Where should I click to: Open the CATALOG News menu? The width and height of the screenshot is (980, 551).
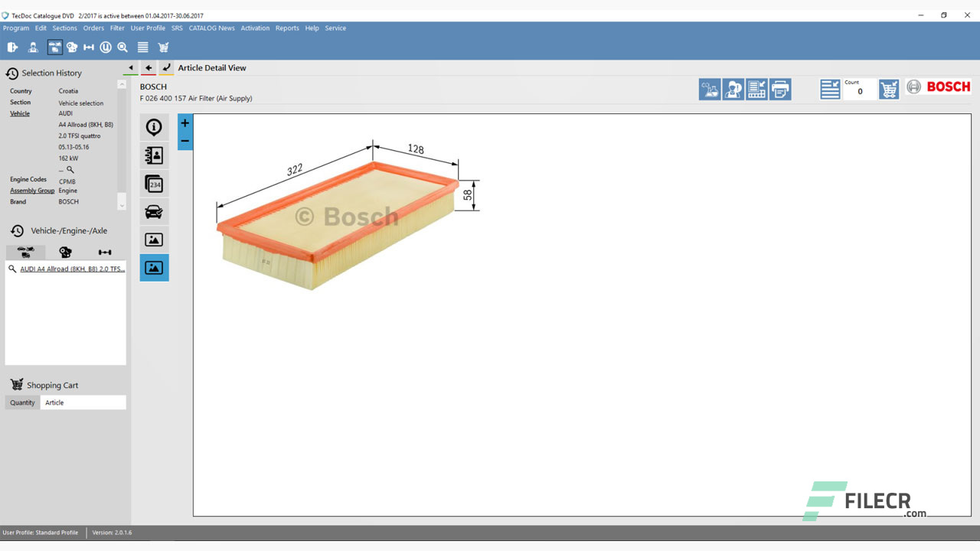point(212,28)
